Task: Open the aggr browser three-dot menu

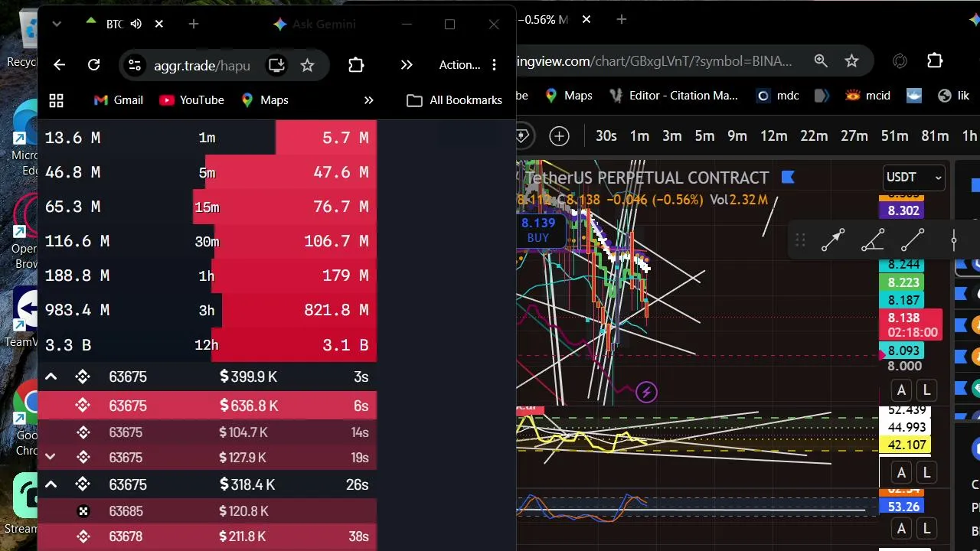Action: tap(495, 65)
